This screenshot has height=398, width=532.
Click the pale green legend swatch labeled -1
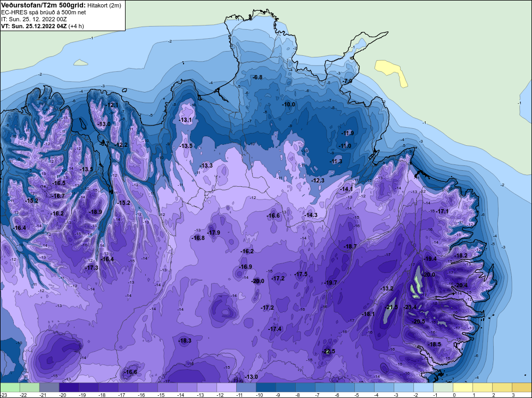click(443, 387)
